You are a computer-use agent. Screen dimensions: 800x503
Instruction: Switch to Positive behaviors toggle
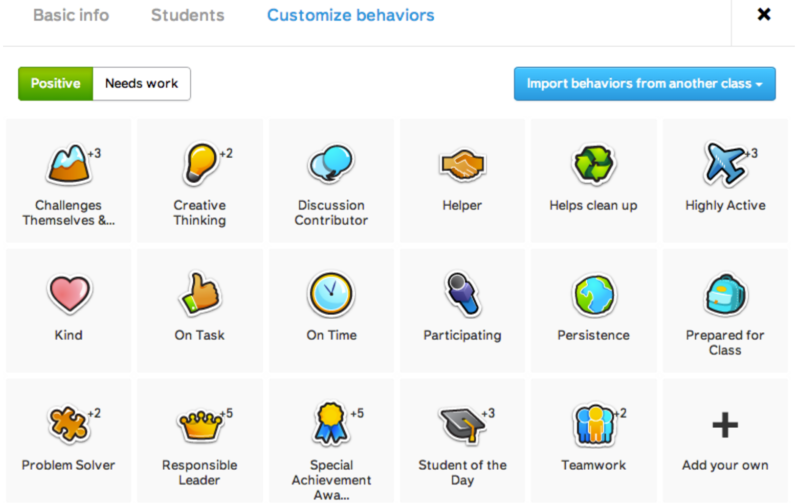pos(55,84)
